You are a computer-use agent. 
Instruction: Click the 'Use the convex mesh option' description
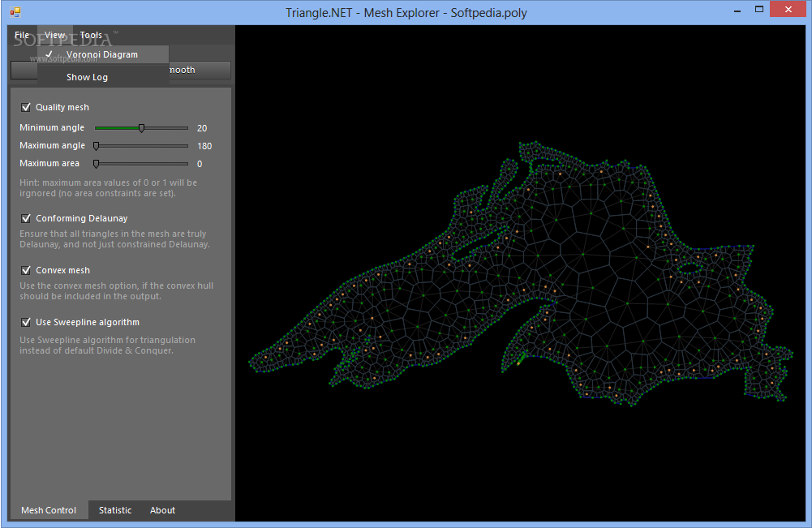[x=117, y=291]
